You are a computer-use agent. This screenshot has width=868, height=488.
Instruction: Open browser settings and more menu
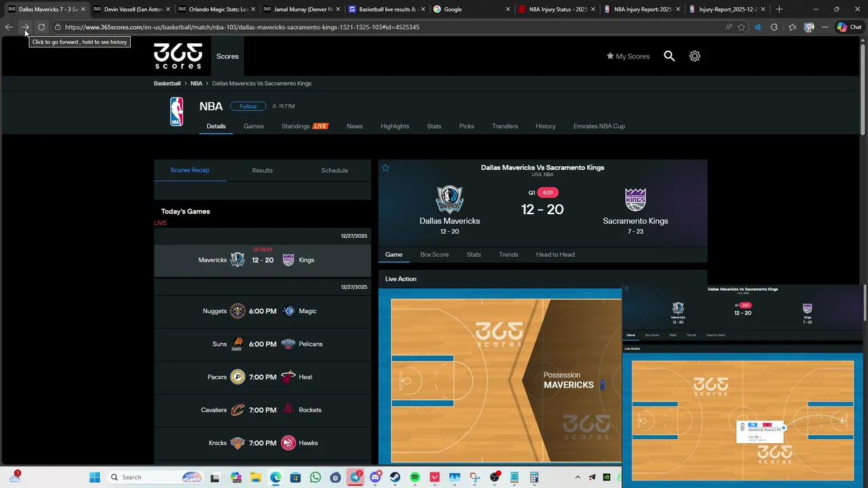tap(825, 27)
